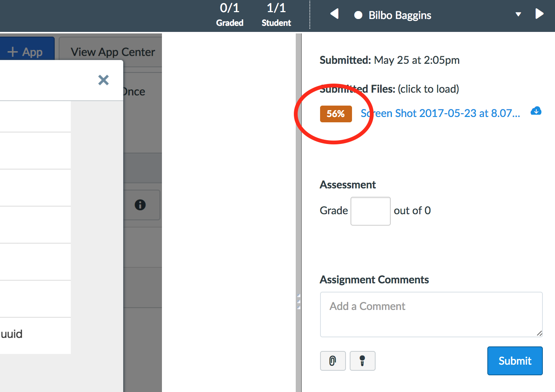Viewport: 555px width, 392px height.
Task: Click into the Add a Comment box
Action: tap(431, 314)
